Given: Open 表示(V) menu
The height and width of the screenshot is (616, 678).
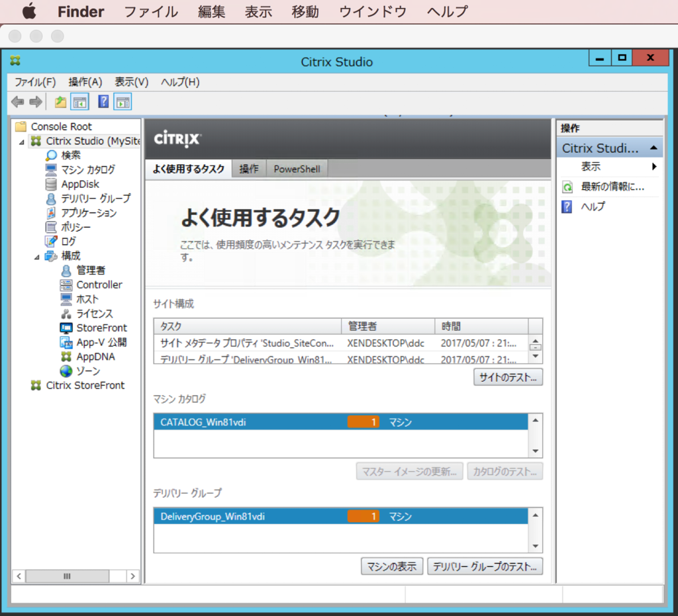Looking at the screenshot, I should (132, 82).
